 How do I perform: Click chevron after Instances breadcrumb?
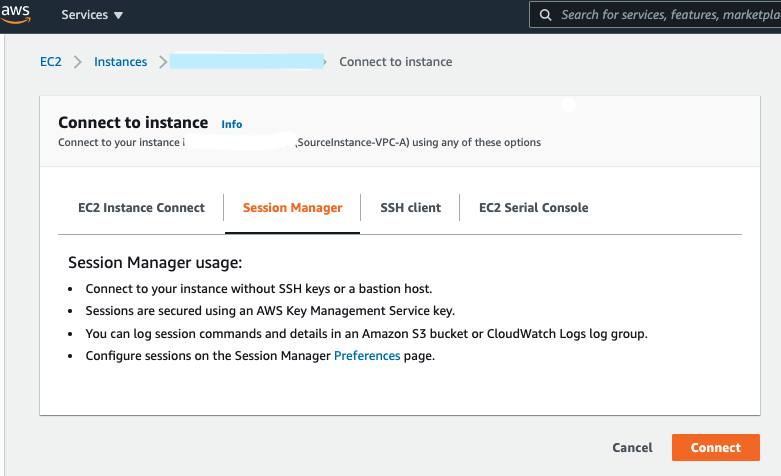(160, 62)
